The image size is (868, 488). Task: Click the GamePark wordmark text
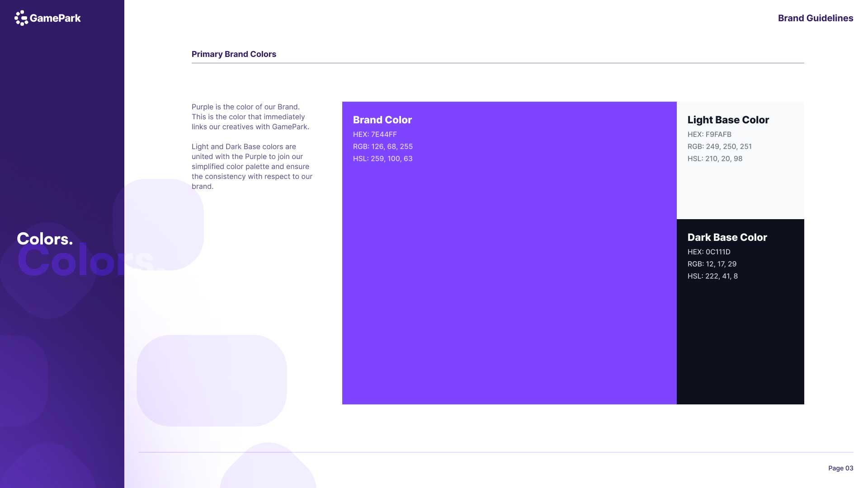[x=55, y=18]
